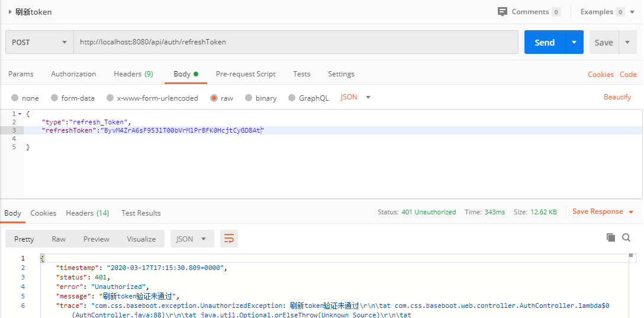The image size is (644, 318).
Task: Click the 12.62 KB response size
Action: point(543,212)
